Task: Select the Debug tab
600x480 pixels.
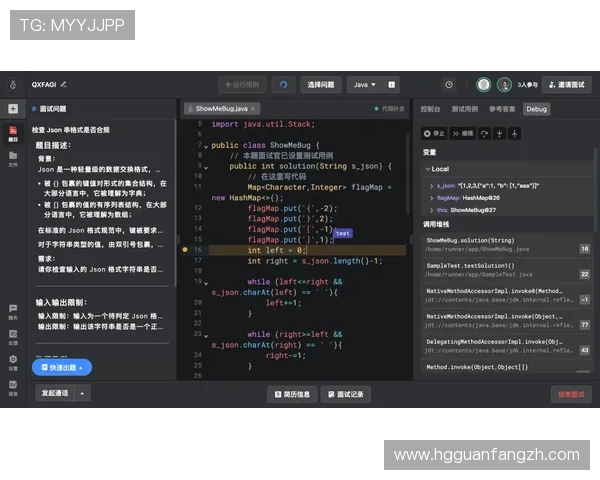Action: pyautogui.click(x=536, y=109)
